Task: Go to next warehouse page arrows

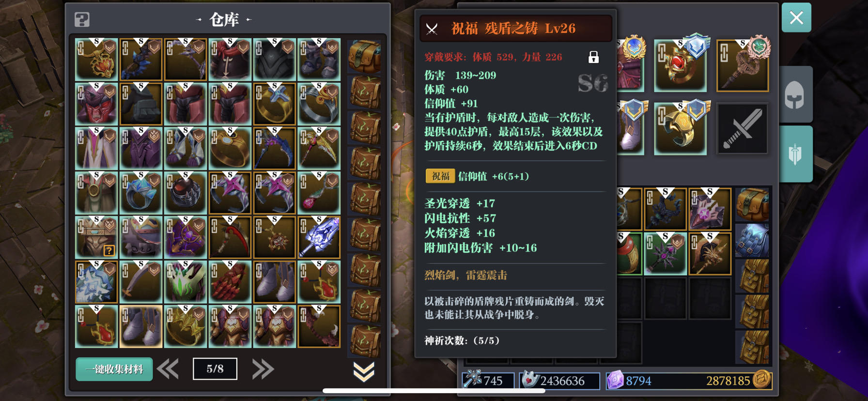Action: [x=263, y=370]
